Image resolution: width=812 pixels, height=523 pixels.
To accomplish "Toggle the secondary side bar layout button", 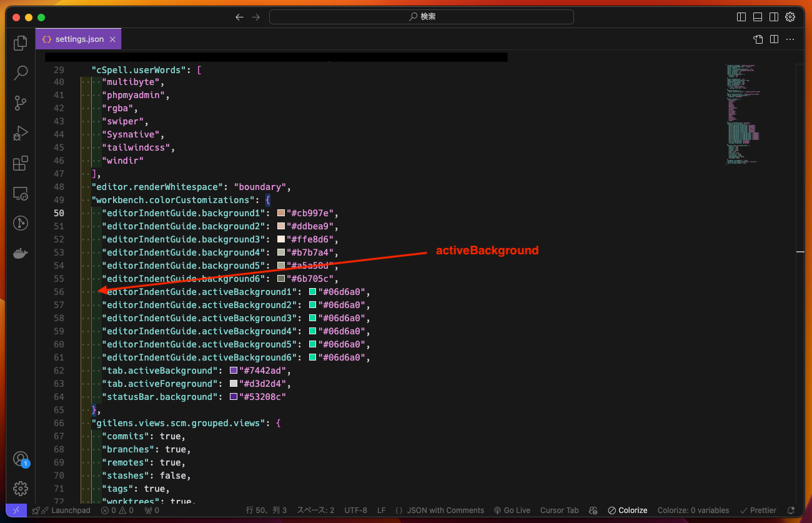I will click(774, 17).
